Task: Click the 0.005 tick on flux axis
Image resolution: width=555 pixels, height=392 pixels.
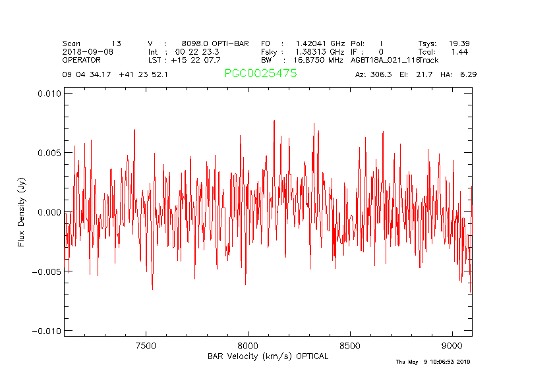Action: tap(49, 153)
